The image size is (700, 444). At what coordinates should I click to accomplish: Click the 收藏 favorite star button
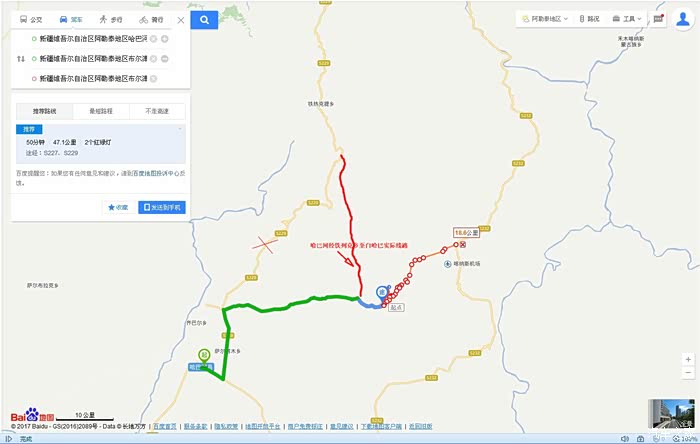tap(118, 207)
